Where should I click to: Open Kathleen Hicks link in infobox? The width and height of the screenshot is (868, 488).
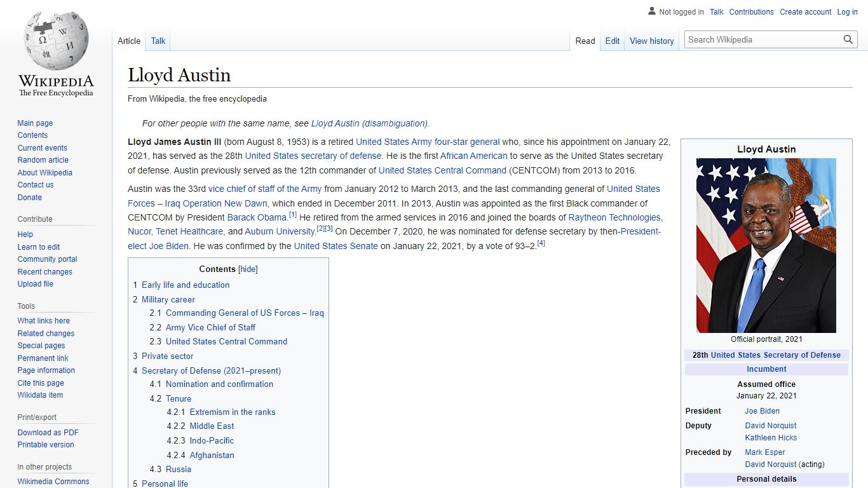[771, 438]
